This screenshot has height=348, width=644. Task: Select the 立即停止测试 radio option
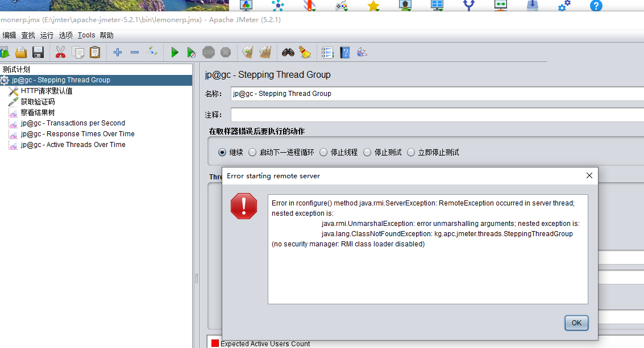point(411,152)
